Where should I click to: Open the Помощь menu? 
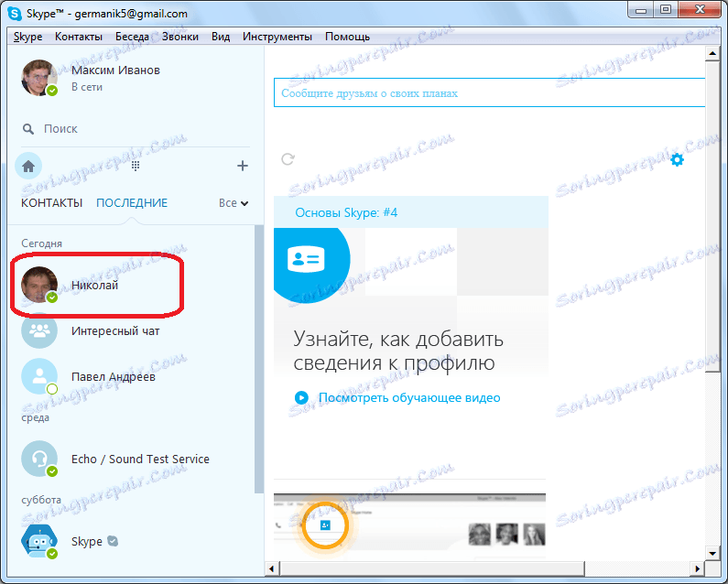click(x=347, y=37)
